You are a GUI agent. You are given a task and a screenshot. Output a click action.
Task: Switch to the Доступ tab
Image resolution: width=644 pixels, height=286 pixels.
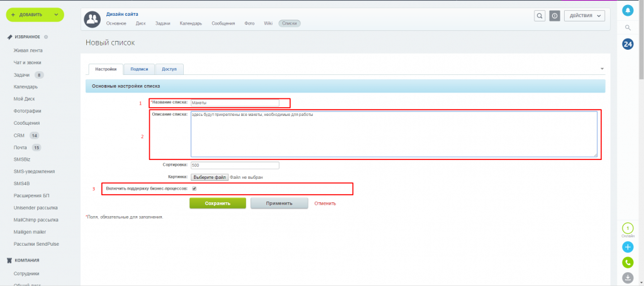point(169,69)
